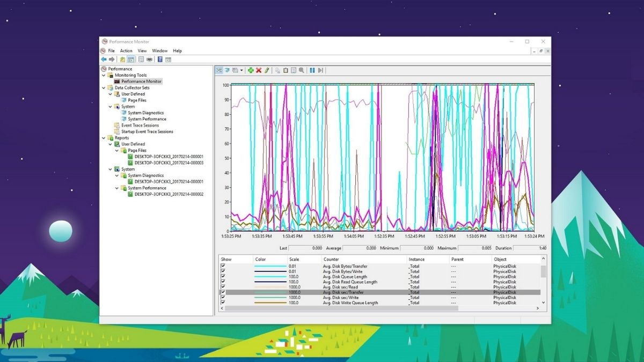
Task: Click the counter list's vertical scrollbar down arrow
Action: click(544, 303)
